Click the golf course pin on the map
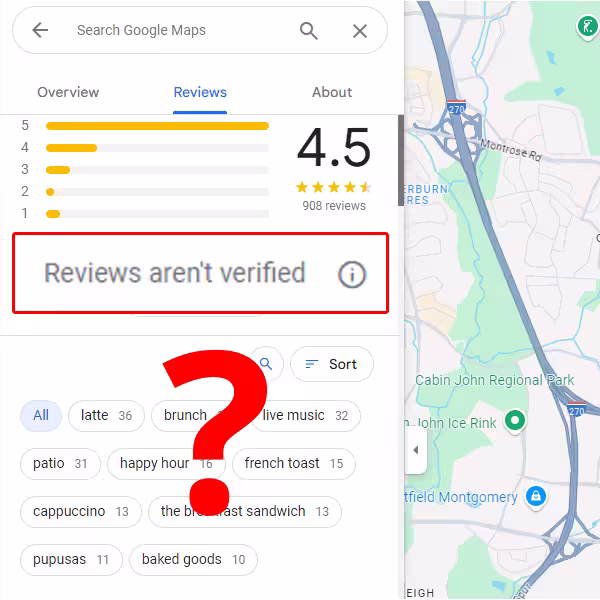This screenshot has width=600, height=600. [588, 26]
